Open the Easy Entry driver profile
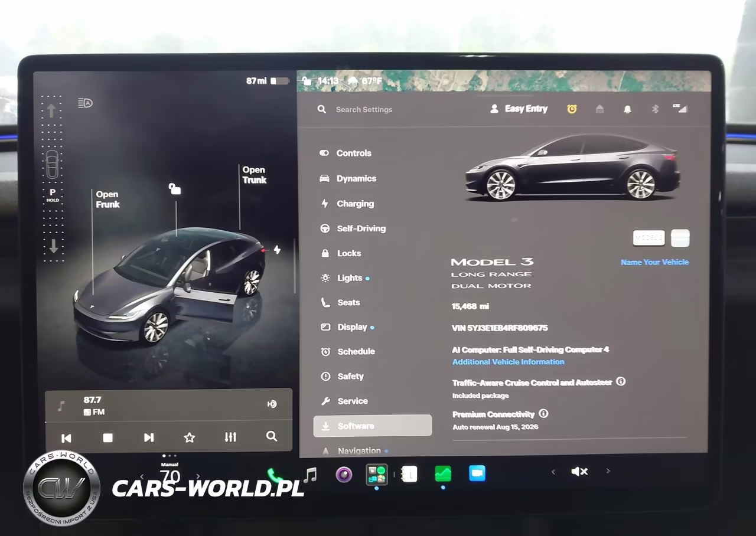The width and height of the screenshot is (756, 536). pos(519,109)
